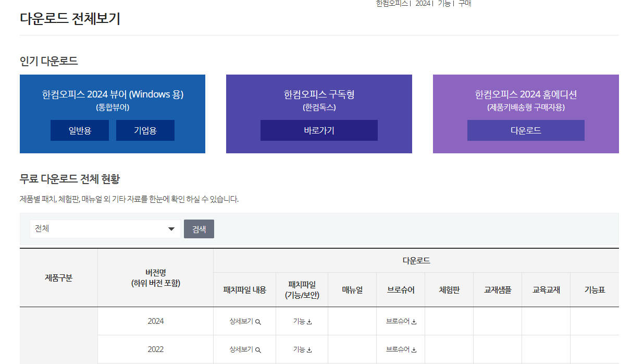The width and height of the screenshot is (644, 364).
Task: Click 기능 breadcrumb link at top
Action: click(444, 3)
